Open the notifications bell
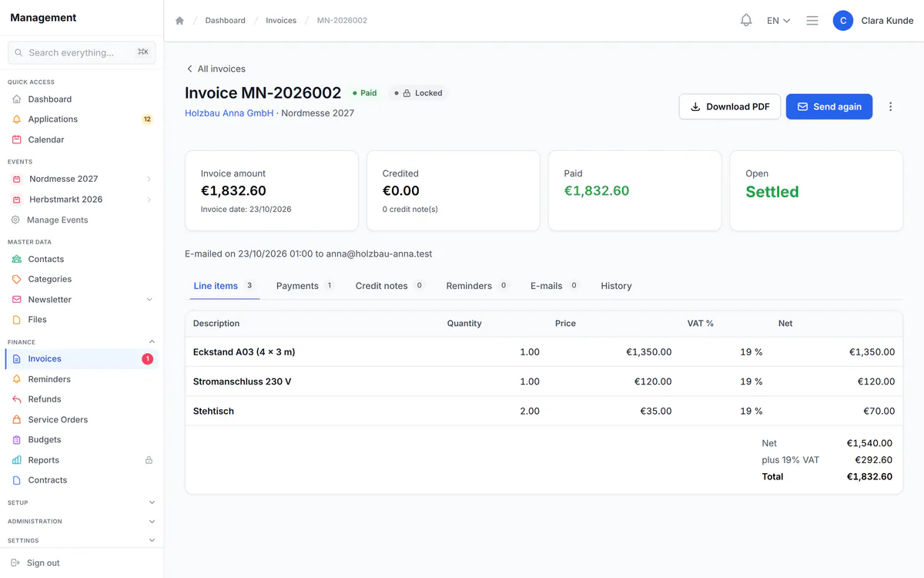The height and width of the screenshot is (578, 924). pos(746,21)
